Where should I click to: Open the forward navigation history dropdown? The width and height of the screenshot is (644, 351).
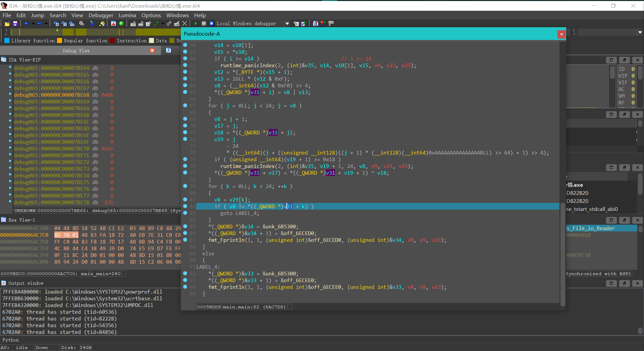pyautogui.click(x=46, y=24)
